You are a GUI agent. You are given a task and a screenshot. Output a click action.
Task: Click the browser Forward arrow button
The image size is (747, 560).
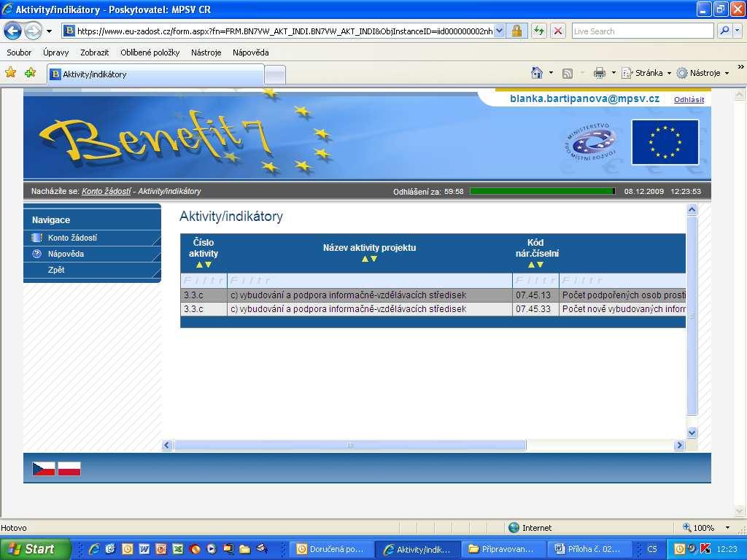click(32, 31)
